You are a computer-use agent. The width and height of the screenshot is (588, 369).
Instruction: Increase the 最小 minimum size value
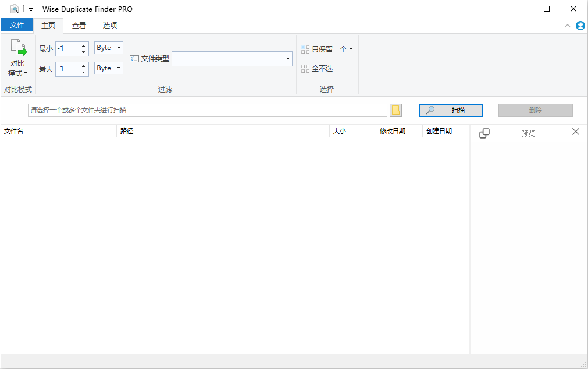83,45
